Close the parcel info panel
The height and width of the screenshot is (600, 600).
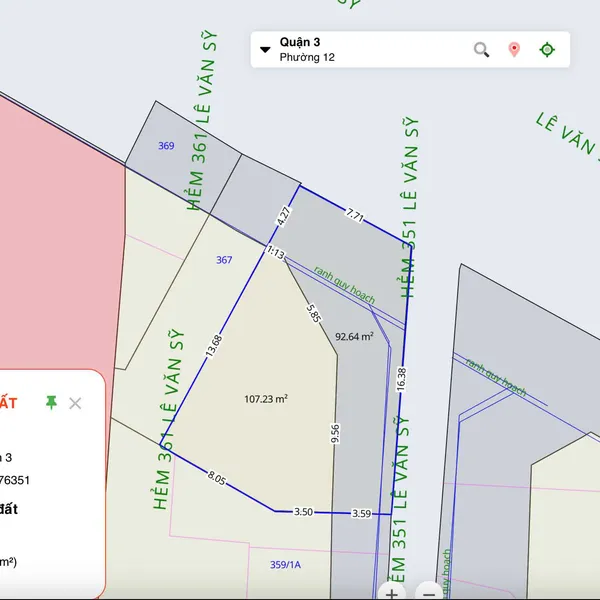coord(75,403)
